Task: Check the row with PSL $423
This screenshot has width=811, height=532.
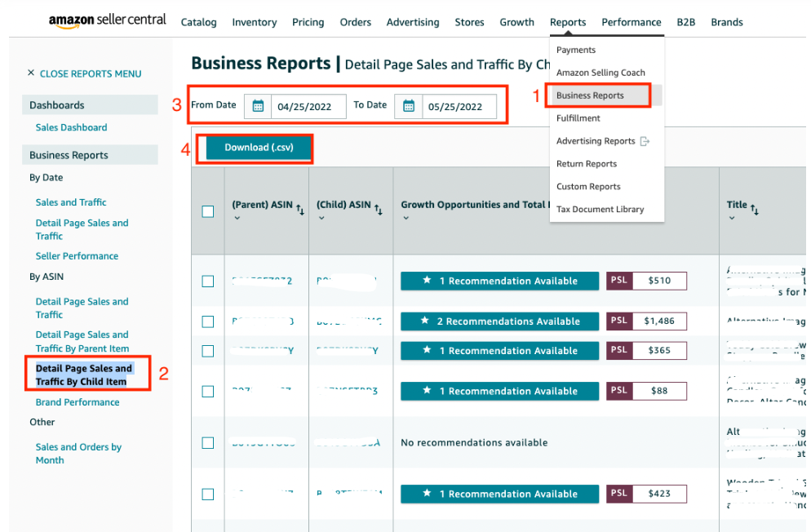Action: [208, 494]
